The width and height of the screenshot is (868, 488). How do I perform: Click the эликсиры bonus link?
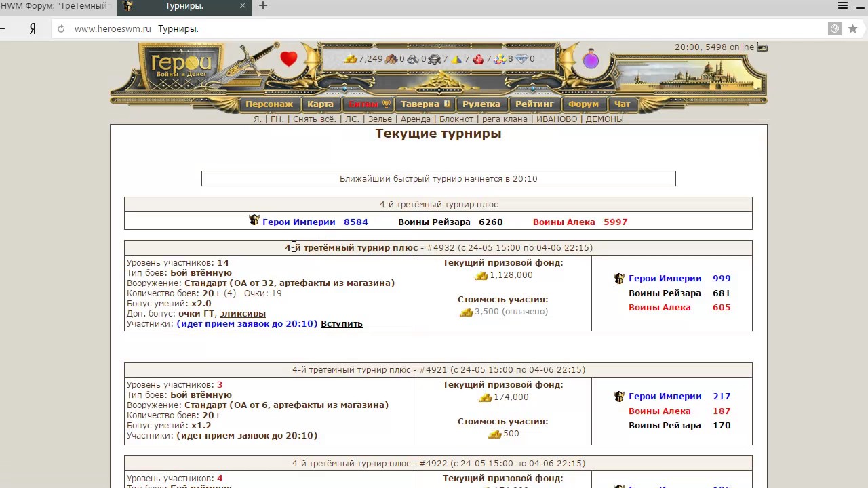[243, 314]
